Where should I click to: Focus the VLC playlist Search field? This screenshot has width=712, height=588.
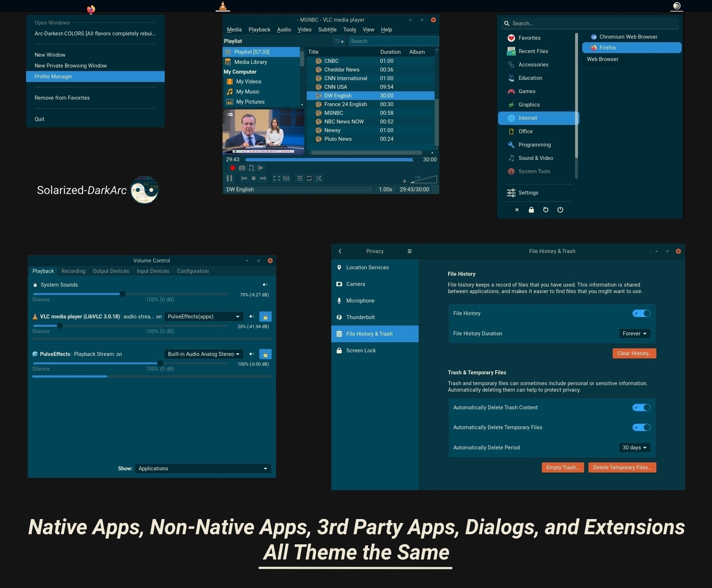click(394, 41)
